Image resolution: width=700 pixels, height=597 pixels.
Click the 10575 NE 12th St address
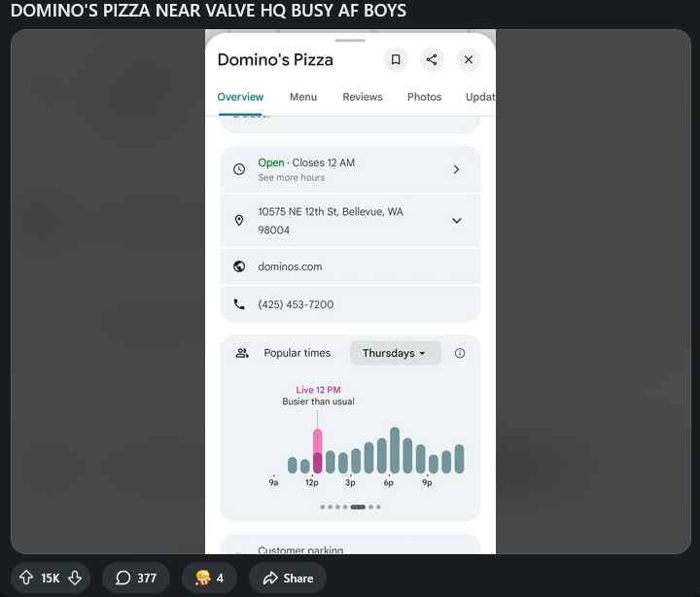pyautogui.click(x=331, y=221)
